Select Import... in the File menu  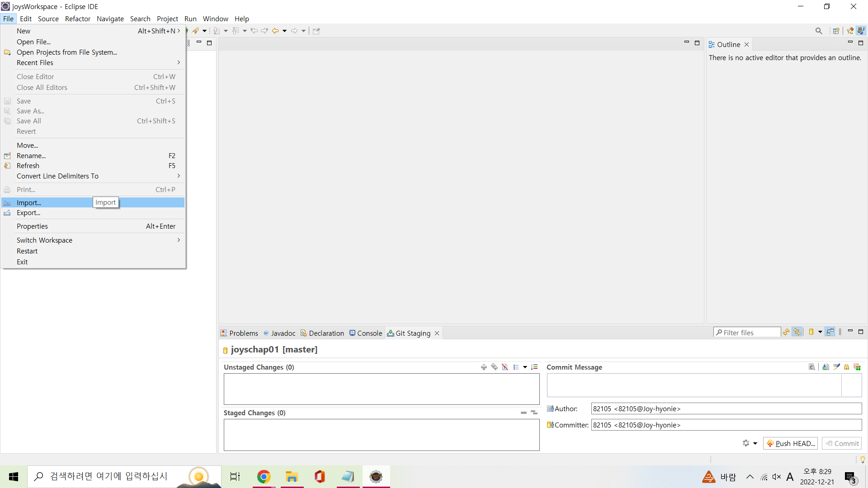pos(93,202)
